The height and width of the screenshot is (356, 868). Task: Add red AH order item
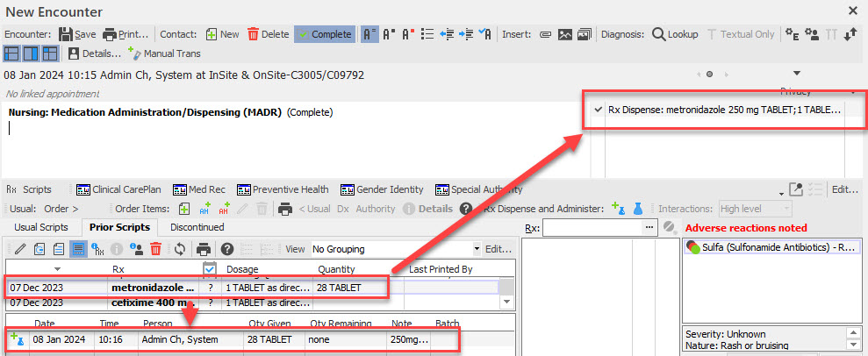click(x=224, y=209)
